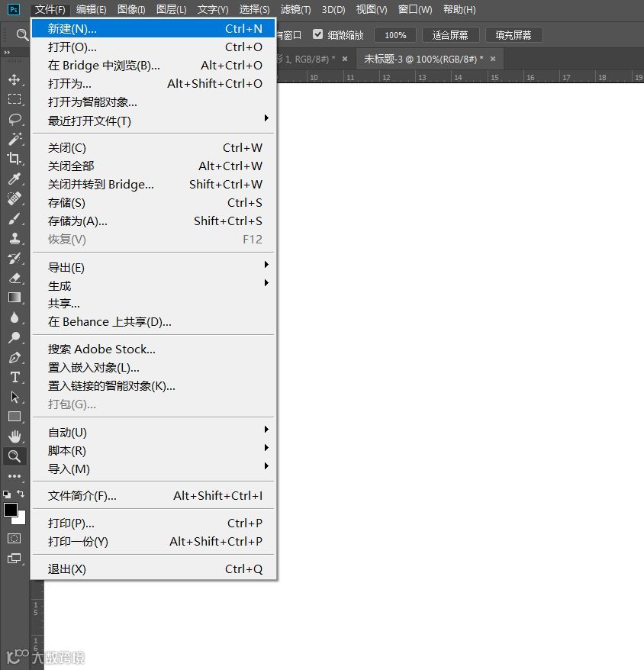Viewport: 644px width, 670px height.
Task: Choose 文件简介(F)... menu item
Action: click(154, 496)
